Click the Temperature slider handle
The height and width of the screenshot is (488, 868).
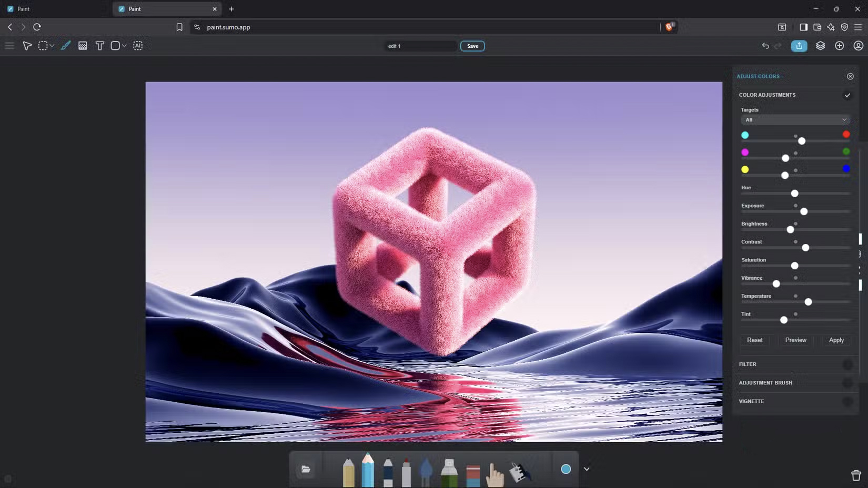pos(808,302)
